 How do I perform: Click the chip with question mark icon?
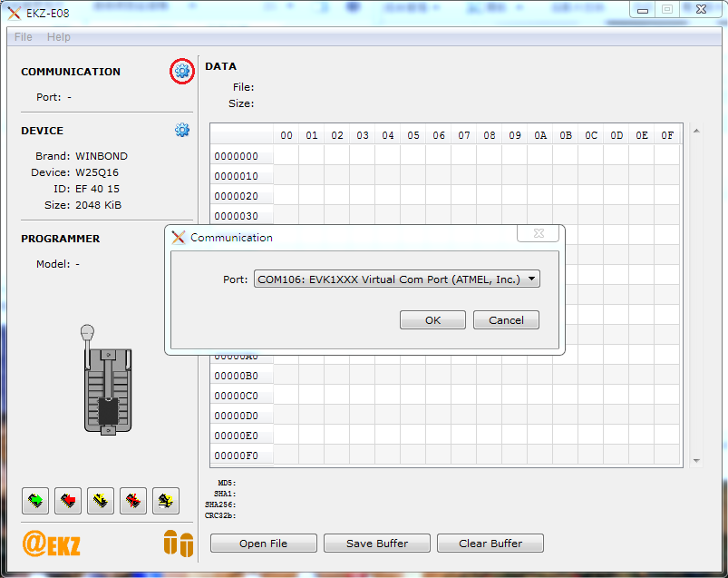(166, 500)
